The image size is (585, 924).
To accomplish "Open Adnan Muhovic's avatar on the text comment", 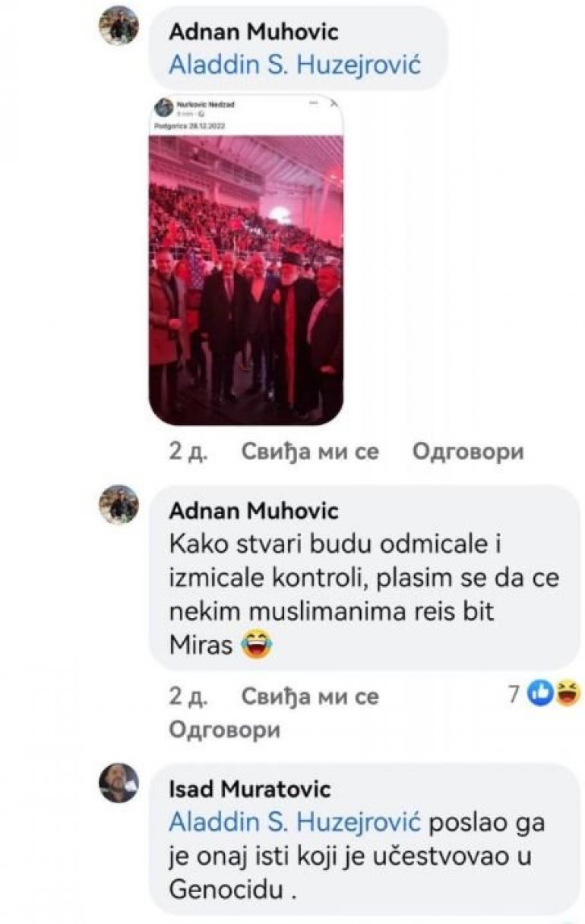I will [x=119, y=505].
